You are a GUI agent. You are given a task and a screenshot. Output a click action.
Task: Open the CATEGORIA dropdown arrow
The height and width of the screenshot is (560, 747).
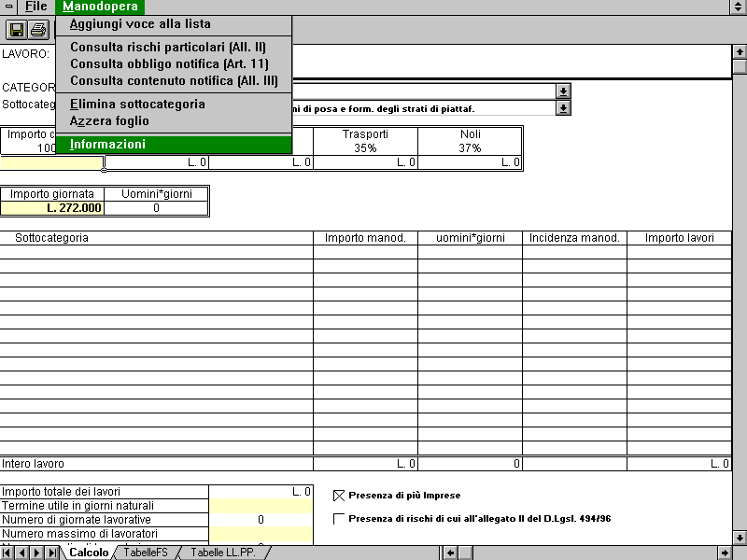pyautogui.click(x=563, y=91)
